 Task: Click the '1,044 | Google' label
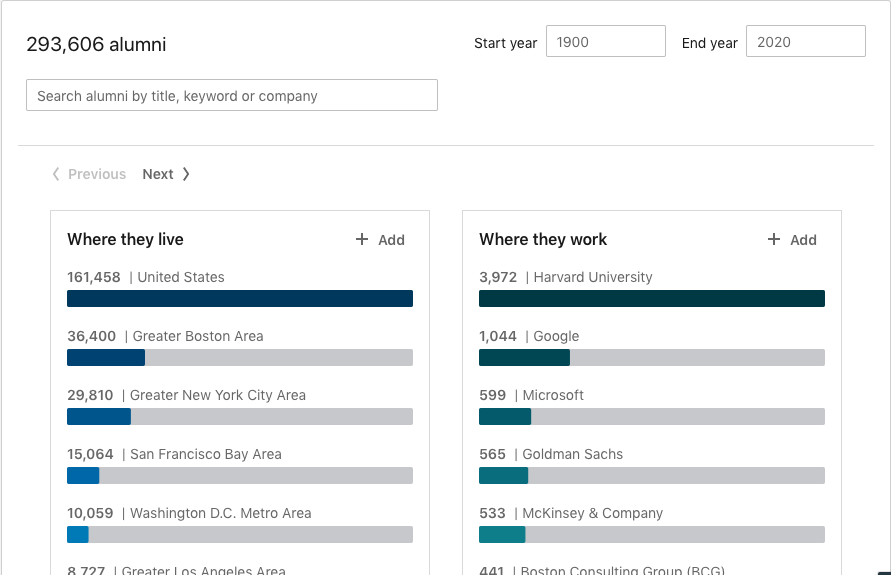529,336
